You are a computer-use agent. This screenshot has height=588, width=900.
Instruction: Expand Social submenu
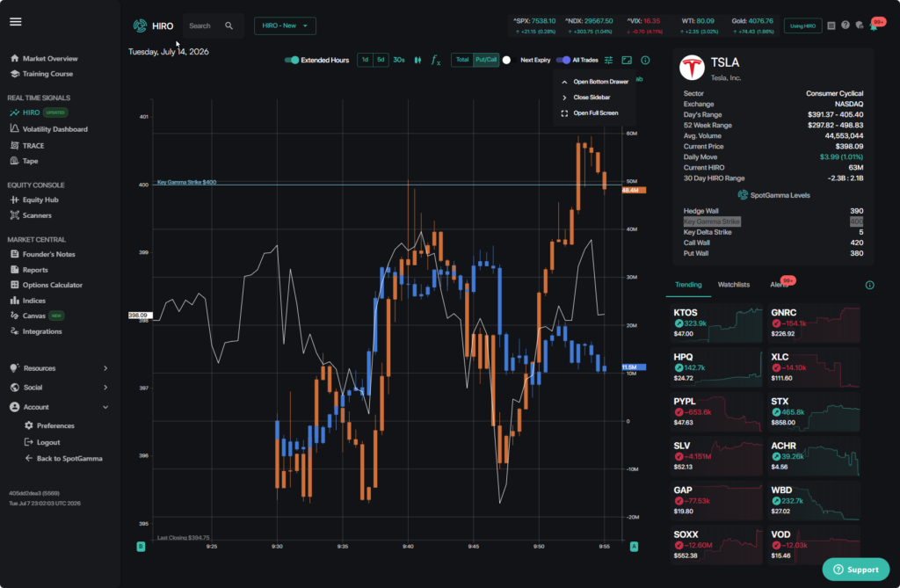pos(59,388)
